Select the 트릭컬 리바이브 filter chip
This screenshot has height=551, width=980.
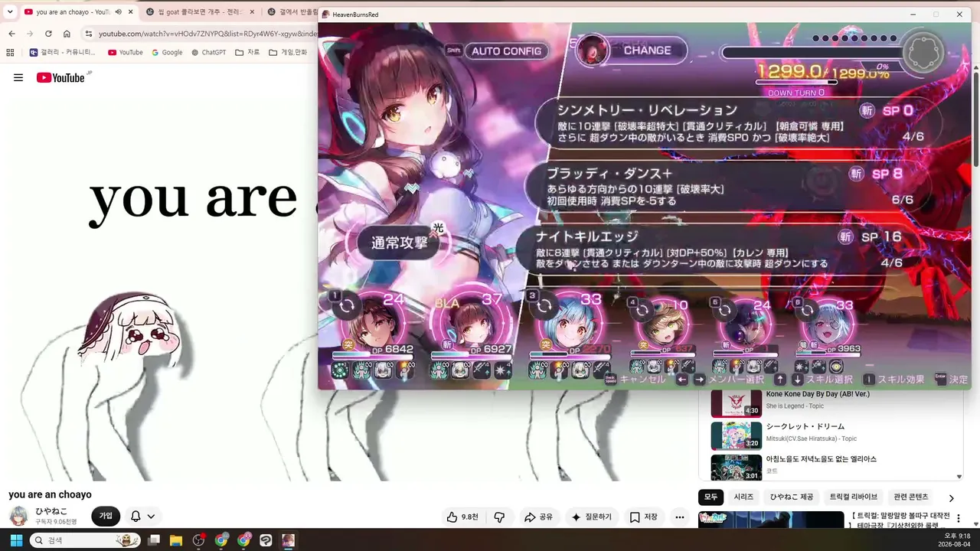tap(854, 497)
